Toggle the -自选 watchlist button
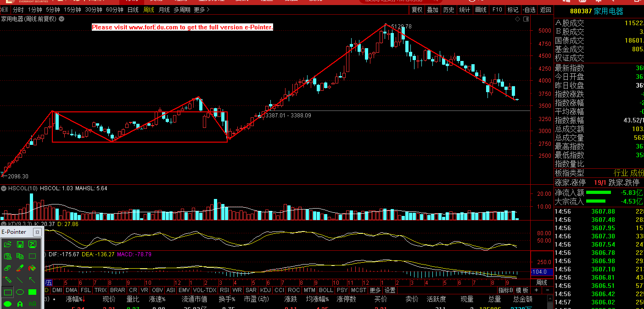Screen dimensions: 644x309 tap(529, 10)
